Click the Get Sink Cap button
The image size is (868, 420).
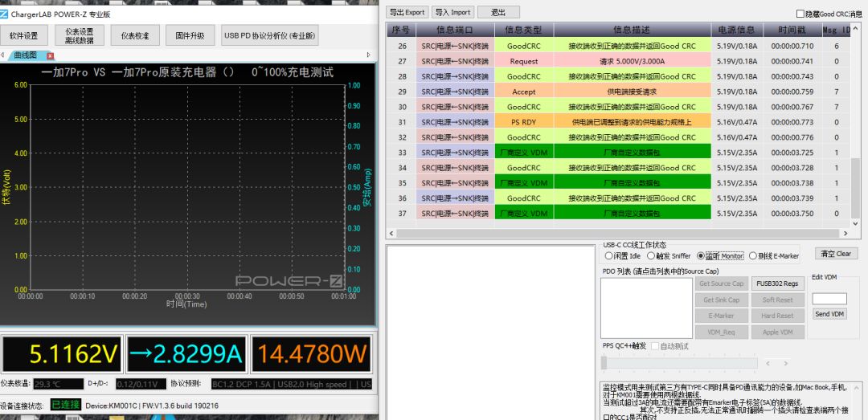[722, 300]
